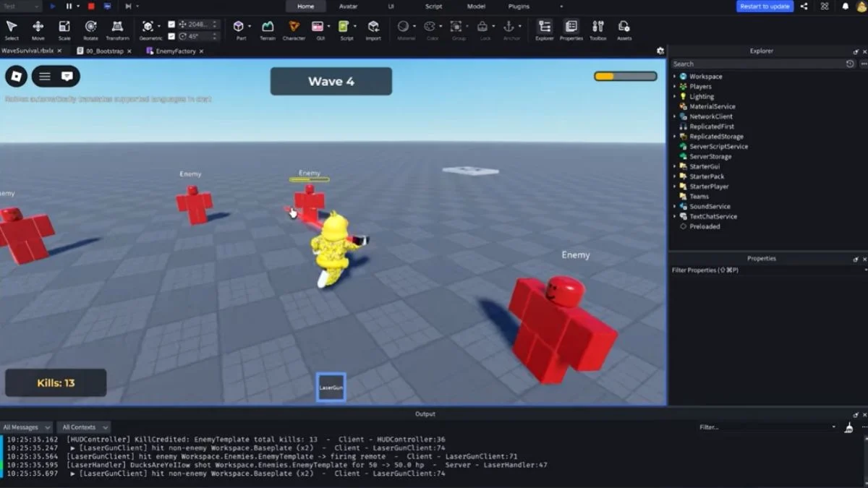
Task: Select the LaserGun hotbar slot
Action: 331,388
